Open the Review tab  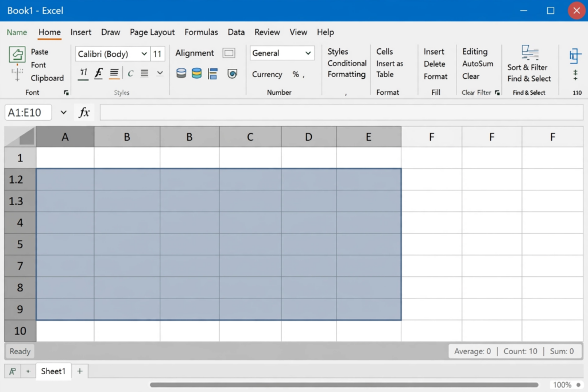pos(267,32)
